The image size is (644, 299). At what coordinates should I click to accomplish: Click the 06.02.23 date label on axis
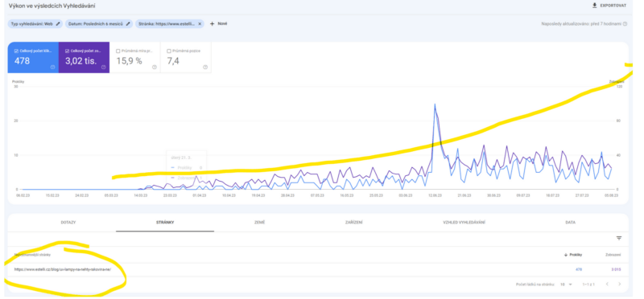pyautogui.click(x=23, y=195)
